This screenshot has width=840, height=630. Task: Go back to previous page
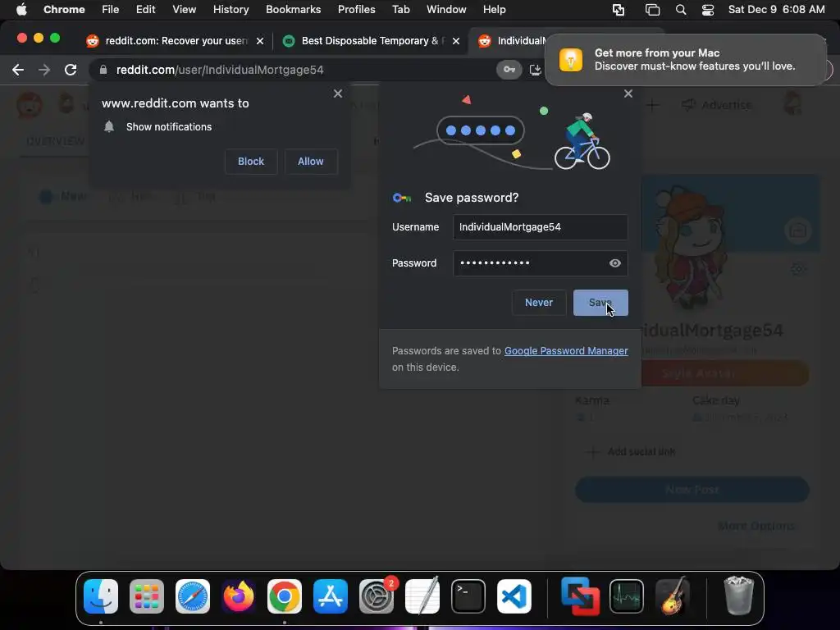point(18,70)
